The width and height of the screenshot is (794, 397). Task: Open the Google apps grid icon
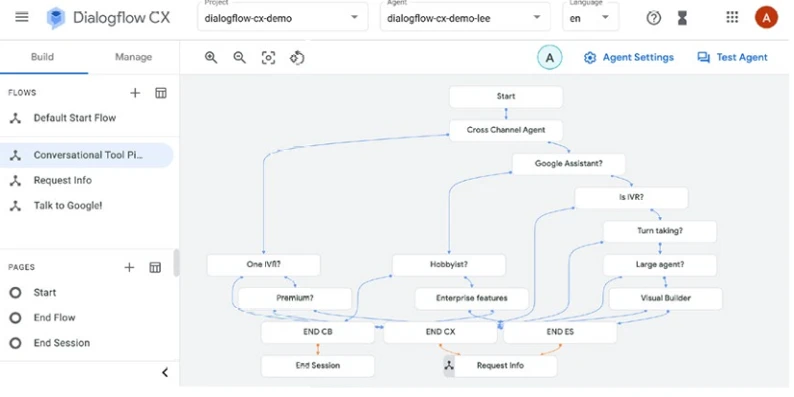click(732, 18)
